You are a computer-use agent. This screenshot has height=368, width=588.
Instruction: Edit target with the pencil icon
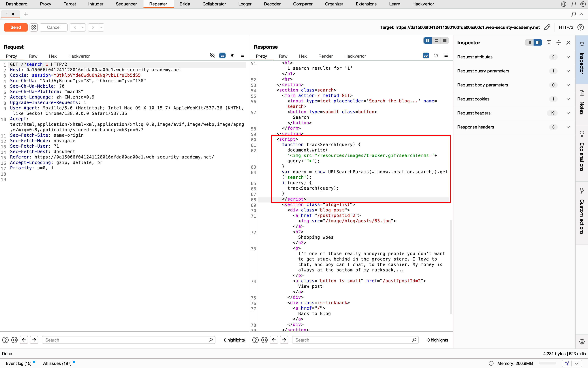[x=547, y=27]
